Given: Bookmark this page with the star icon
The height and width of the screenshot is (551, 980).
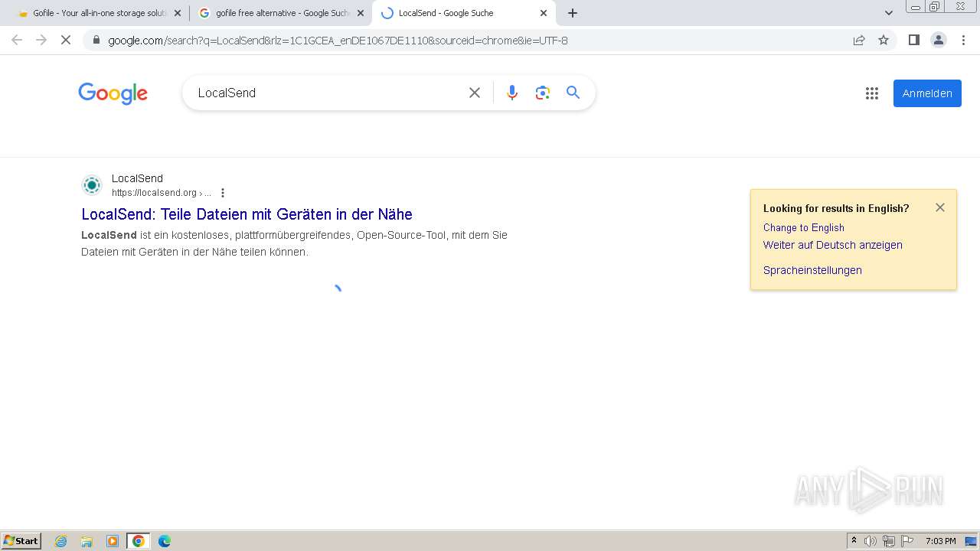Looking at the screenshot, I should pyautogui.click(x=884, y=40).
